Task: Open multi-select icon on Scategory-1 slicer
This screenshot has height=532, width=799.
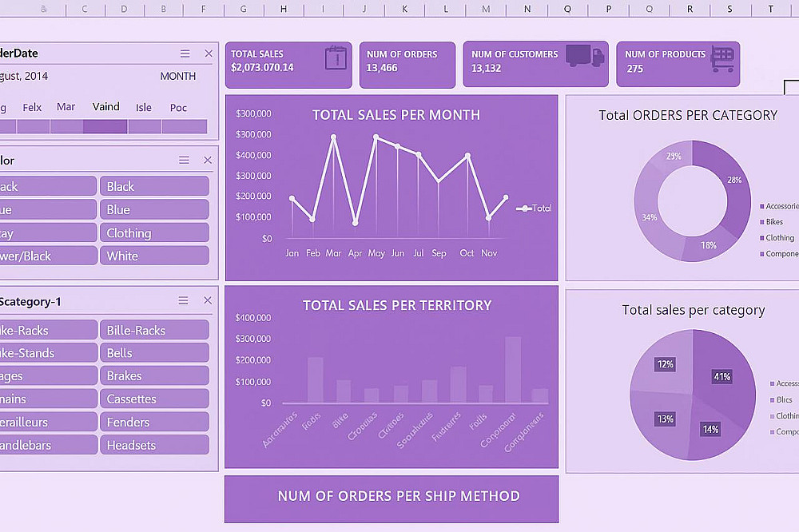Action: tap(184, 300)
